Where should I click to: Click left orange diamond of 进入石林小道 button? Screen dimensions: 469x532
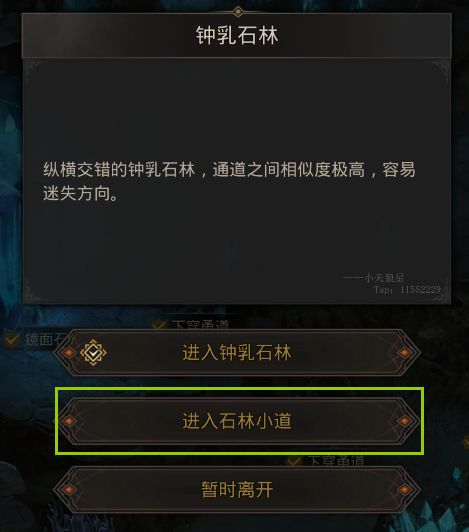click(x=69, y=421)
